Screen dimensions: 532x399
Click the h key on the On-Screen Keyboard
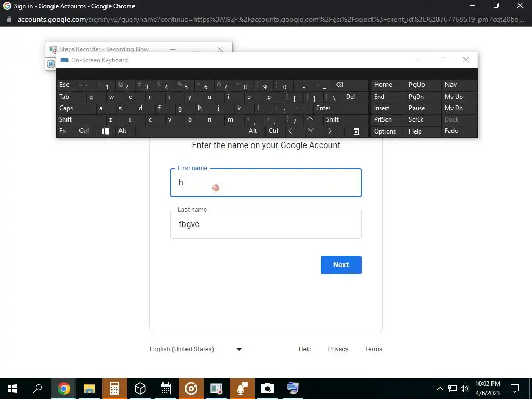point(204,108)
